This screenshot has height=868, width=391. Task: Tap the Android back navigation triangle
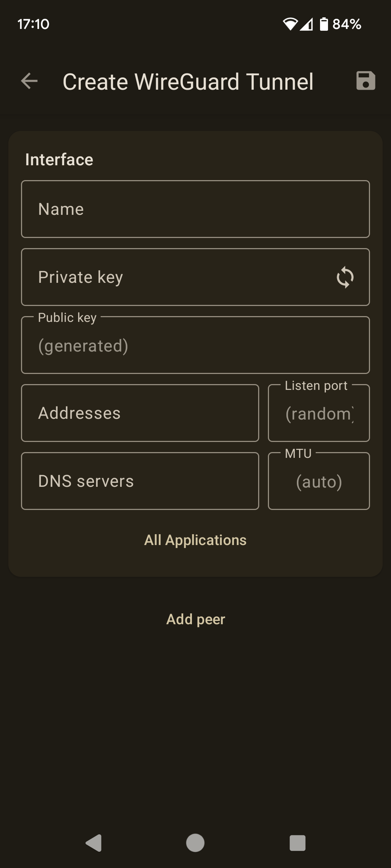tap(94, 843)
